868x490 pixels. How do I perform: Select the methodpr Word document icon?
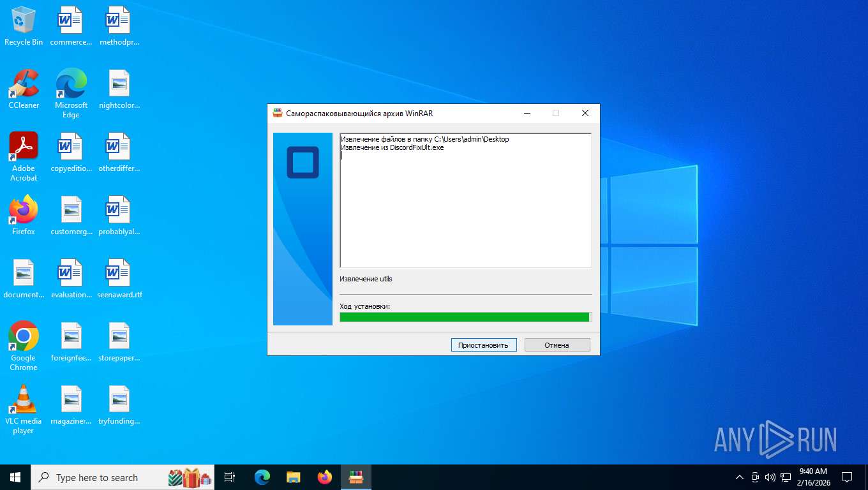point(119,26)
